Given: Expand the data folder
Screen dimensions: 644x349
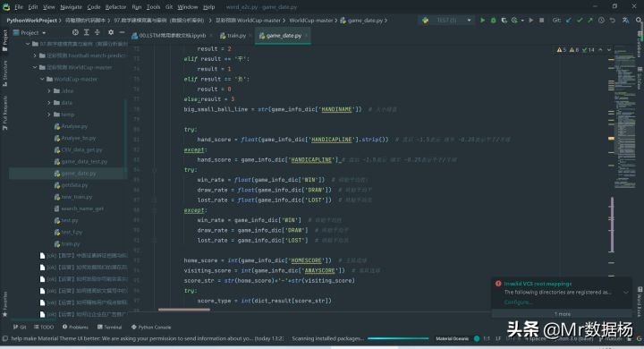Looking at the screenshot, I should click(49, 103).
